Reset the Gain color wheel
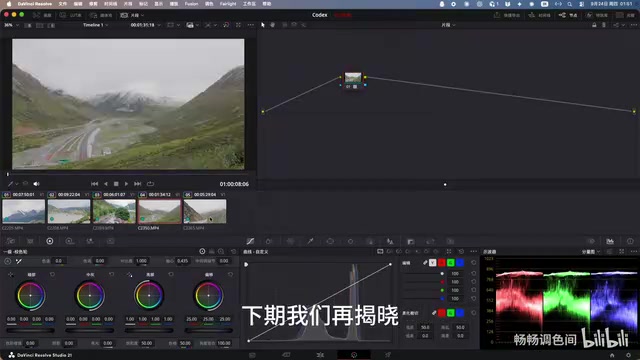 coord(171,274)
